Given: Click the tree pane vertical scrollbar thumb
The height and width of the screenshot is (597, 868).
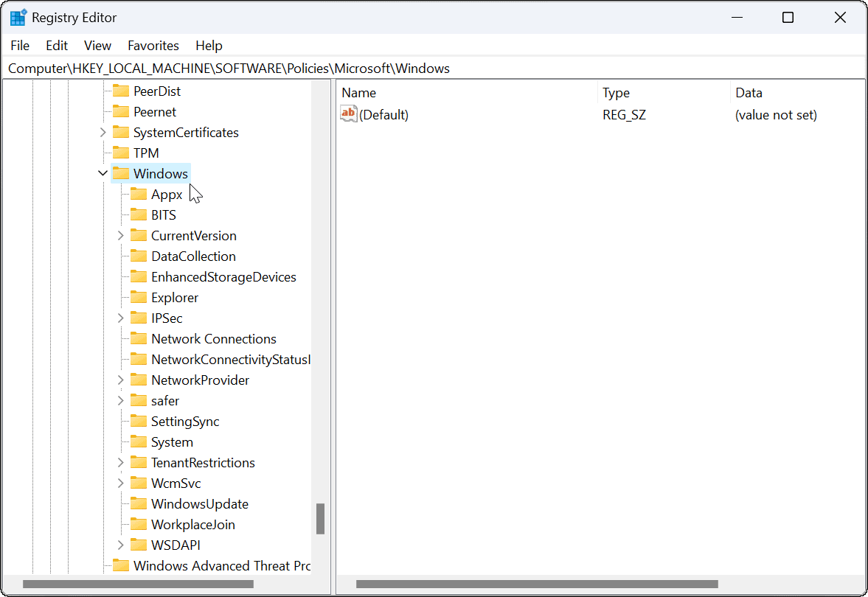Looking at the screenshot, I should tap(320, 519).
